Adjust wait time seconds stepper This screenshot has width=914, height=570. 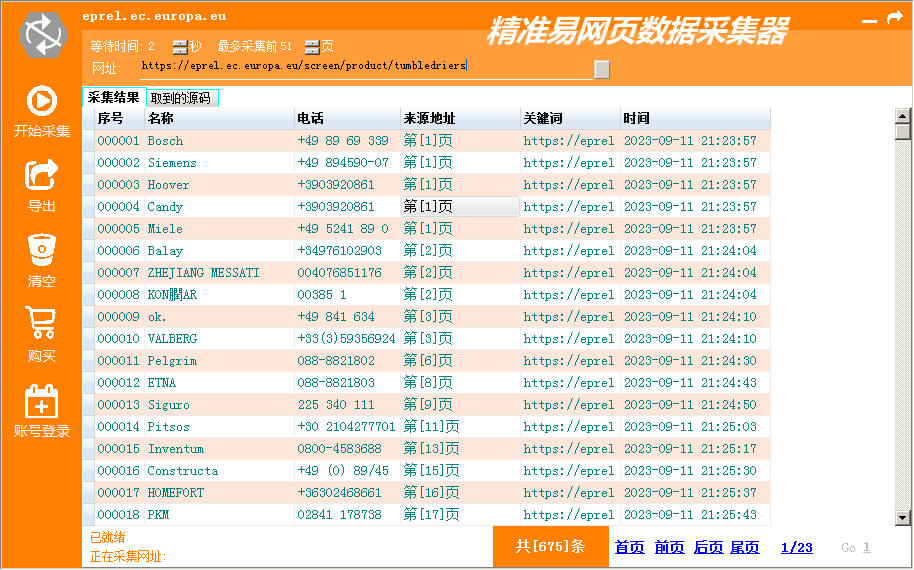(x=180, y=47)
